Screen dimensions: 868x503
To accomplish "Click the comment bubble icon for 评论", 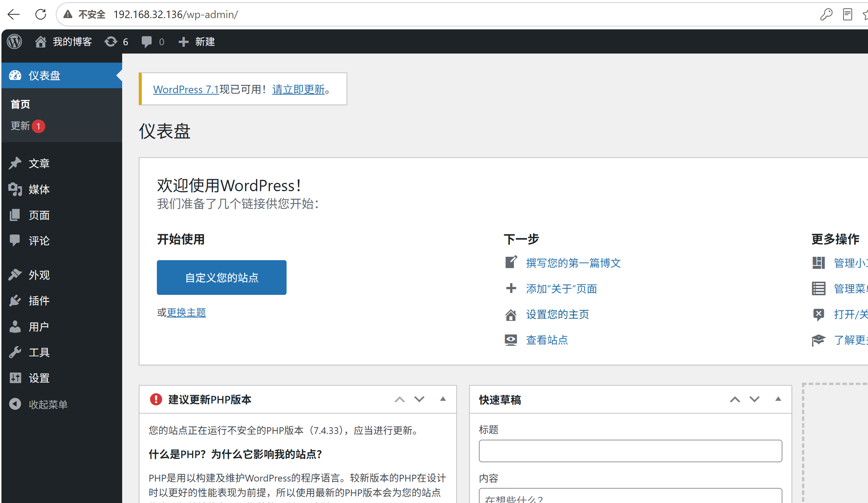I will pos(15,241).
